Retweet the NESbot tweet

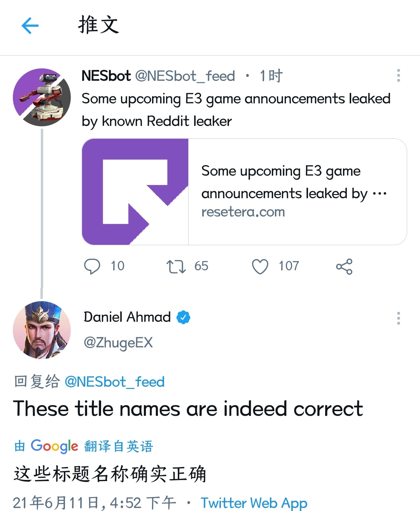[176, 267]
